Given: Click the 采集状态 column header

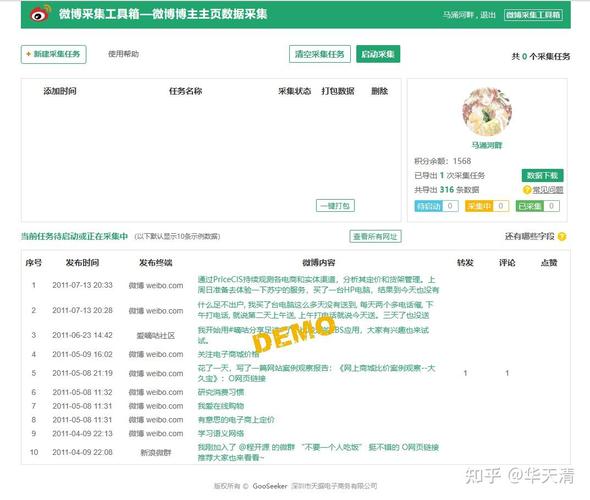Looking at the screenshot, I should (x=295, y=91).
